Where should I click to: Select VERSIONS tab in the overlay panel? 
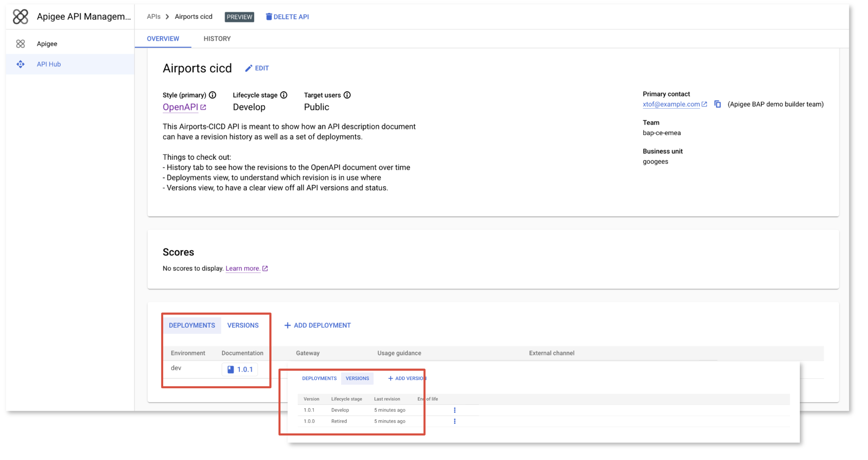click(x=357, y=378)
